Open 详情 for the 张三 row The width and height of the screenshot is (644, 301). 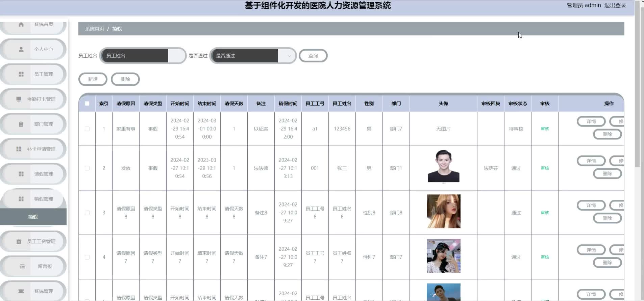click(x=591, y=161)
